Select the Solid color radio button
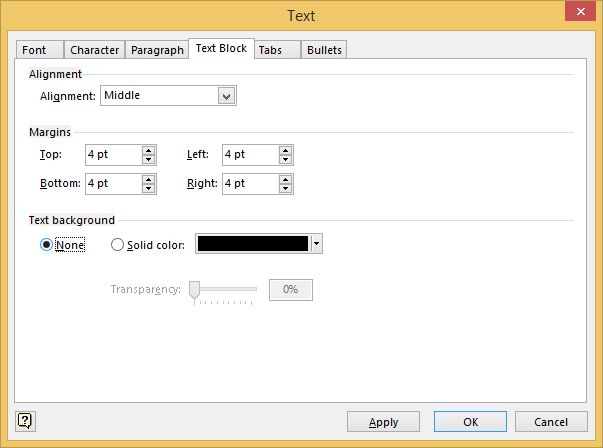 118,245
